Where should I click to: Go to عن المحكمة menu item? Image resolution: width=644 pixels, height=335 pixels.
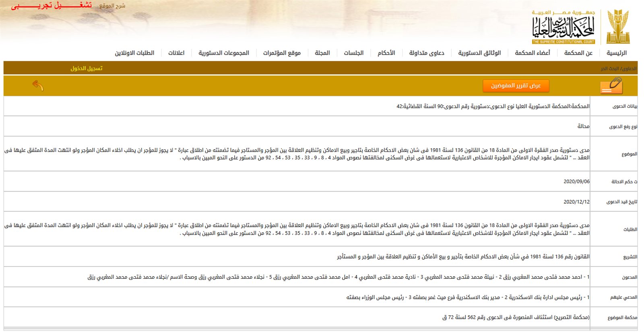[578, 53]
